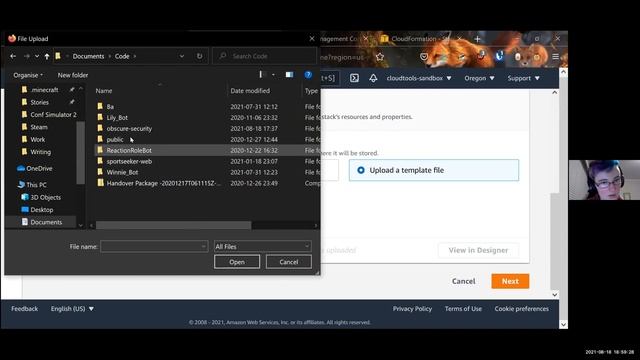Open AWS Support menu
The image size is (640, 360).
point(523,78)
